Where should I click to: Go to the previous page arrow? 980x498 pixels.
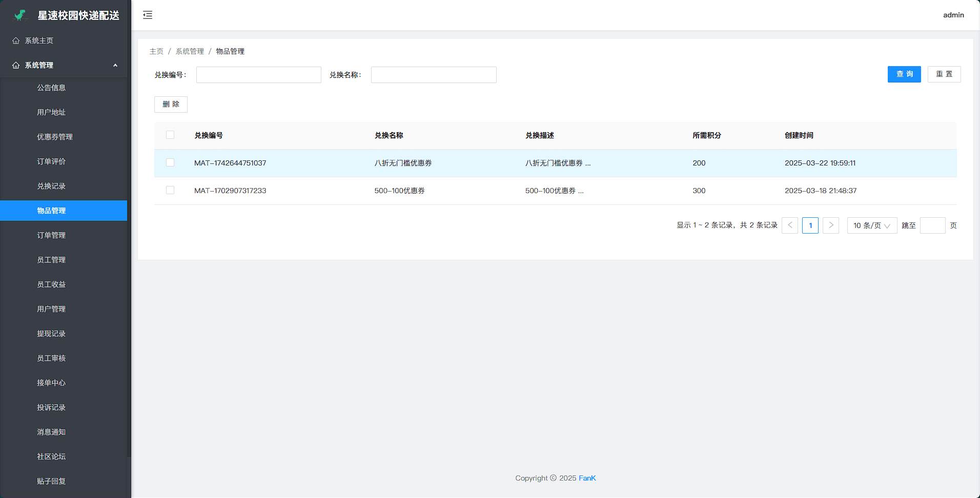coord(789,225)
